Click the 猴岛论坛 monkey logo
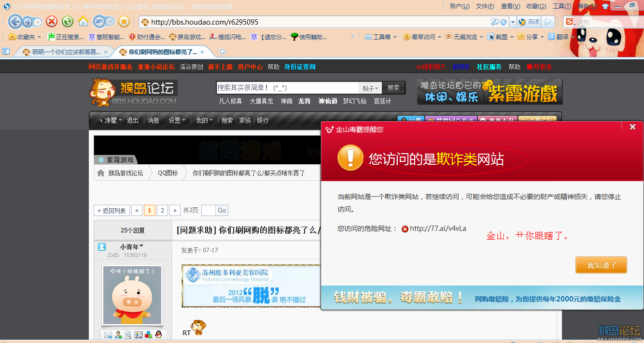Viewport: 644px width, 343px height. 133,92
